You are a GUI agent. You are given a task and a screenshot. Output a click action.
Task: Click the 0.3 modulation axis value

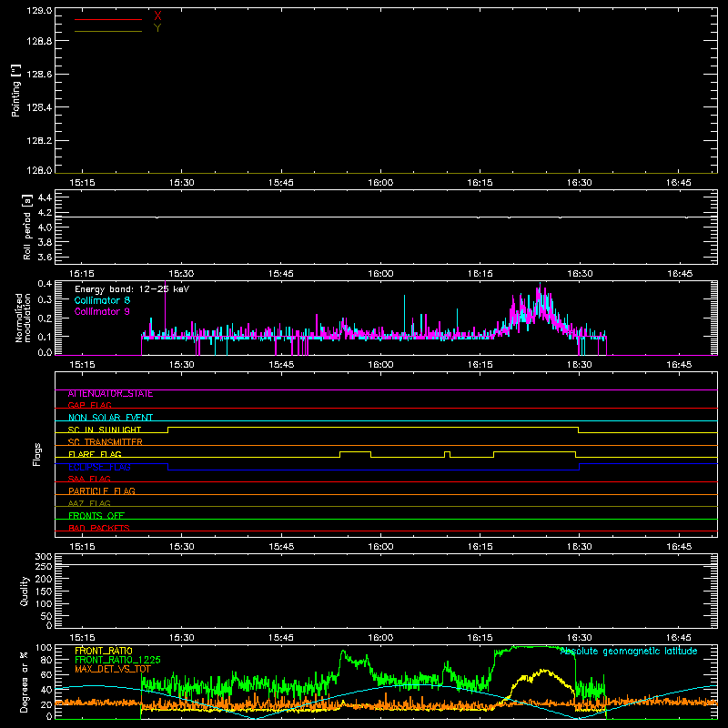pyautogui.click(x=45, y=299)
